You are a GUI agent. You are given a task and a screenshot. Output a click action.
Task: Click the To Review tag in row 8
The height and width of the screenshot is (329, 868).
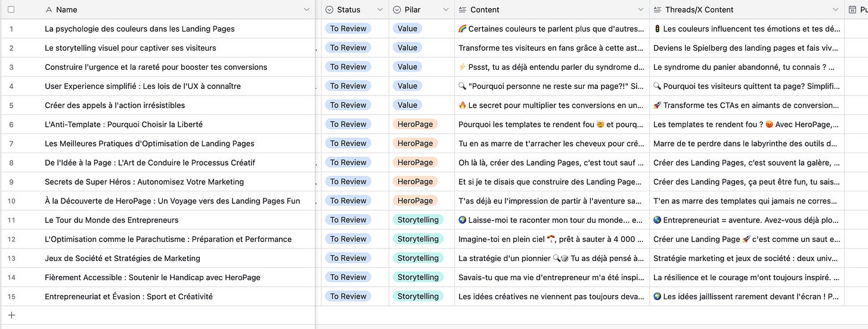click(x=348, y=162)
